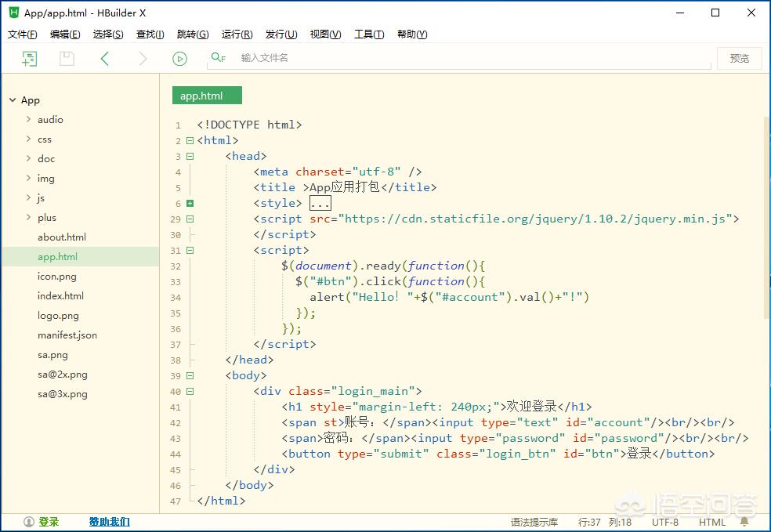The height and width of the screenshot is (532, 771).
Task: Open the 视图(V) menu
Action: pyautogui.click(x=325, y=34)
